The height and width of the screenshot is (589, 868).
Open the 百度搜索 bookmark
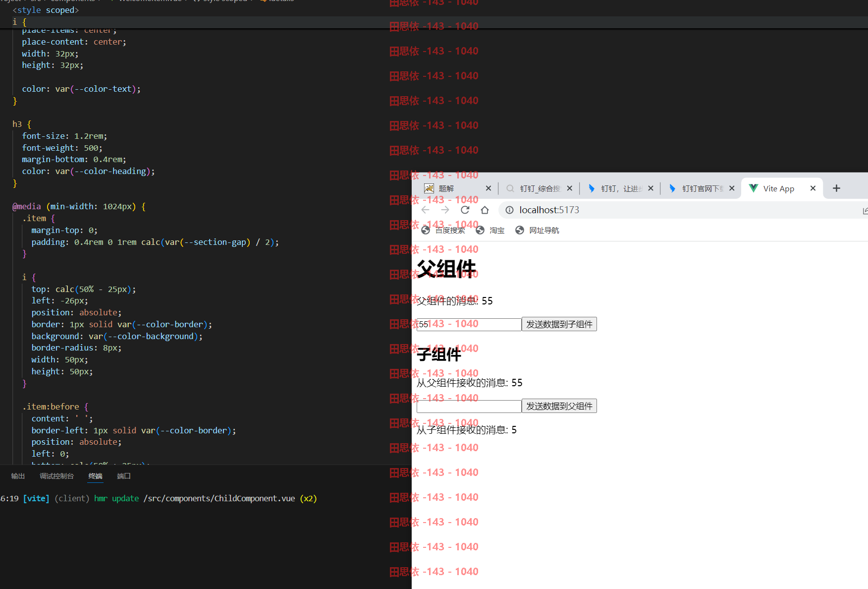coord(443,230)
